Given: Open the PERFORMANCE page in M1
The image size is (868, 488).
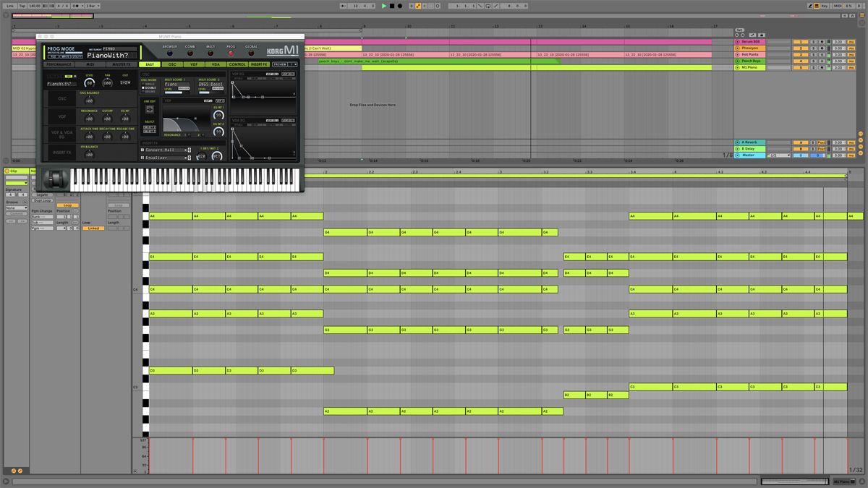Looking at the screenshot, I should click(59, 64).
